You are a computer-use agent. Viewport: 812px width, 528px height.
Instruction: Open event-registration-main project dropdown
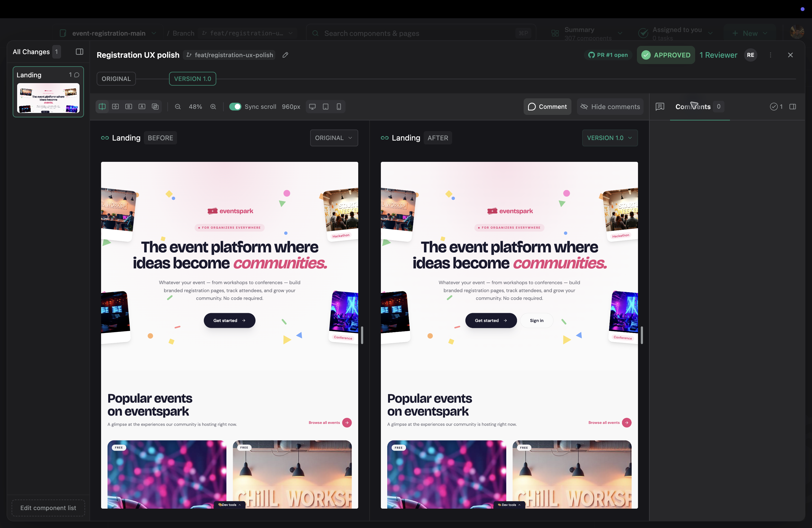click(x=108, y=33)
